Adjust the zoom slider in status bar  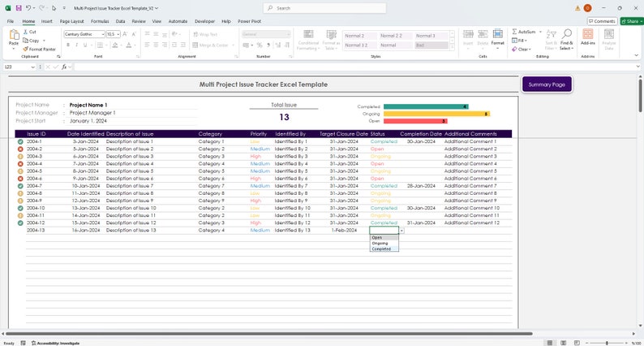click(607, 343)
